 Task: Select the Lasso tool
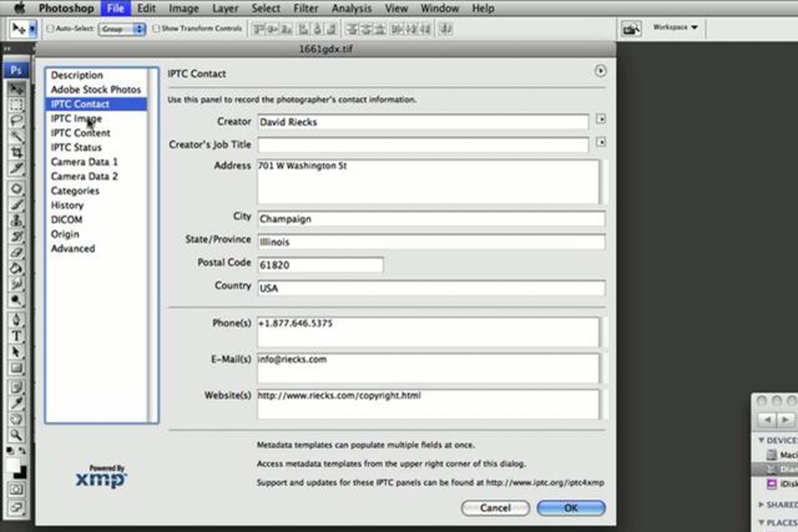pyautogui.click(x=16, y=120)
